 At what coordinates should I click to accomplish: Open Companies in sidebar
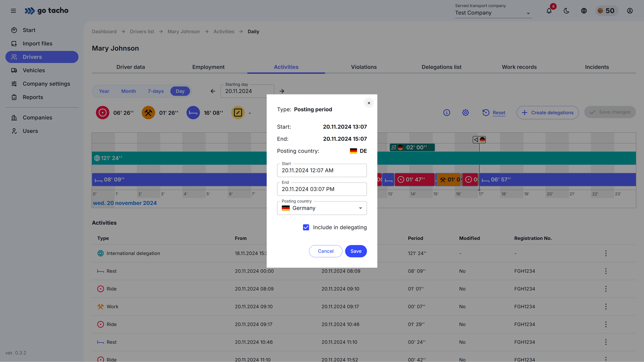point(42,118)
